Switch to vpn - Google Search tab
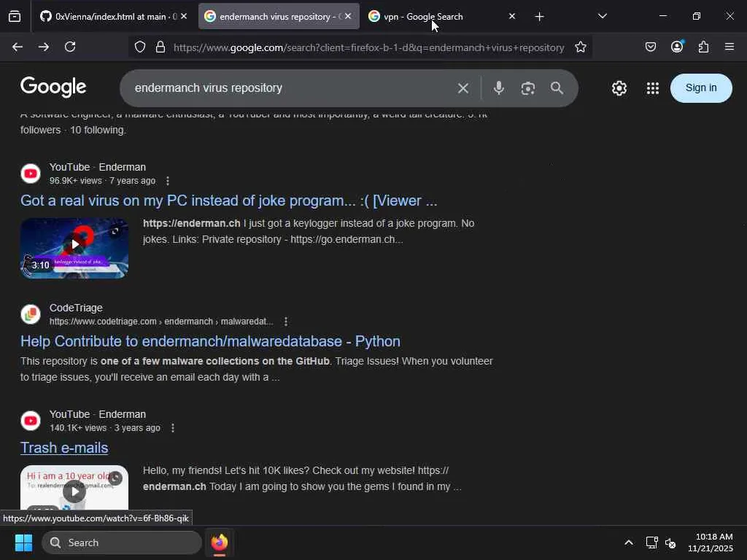 point(441,16)
